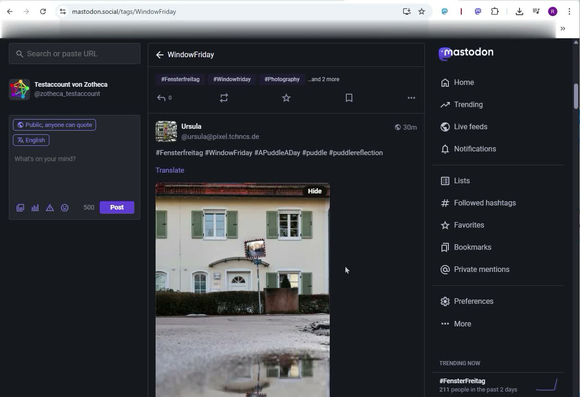Click the #Photography hashtag chip
Image resolution: width=580 pixels, height=397 pixels.
coord(282,79)
